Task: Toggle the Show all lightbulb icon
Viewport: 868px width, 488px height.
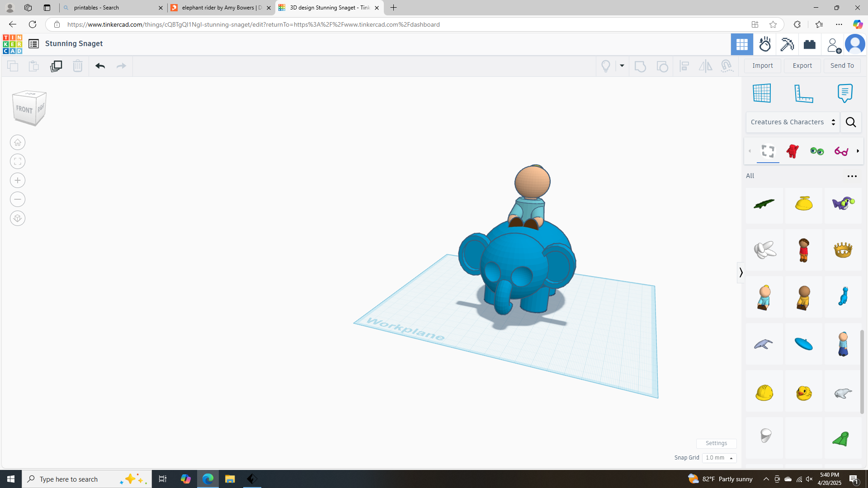Action: [606, 66]
